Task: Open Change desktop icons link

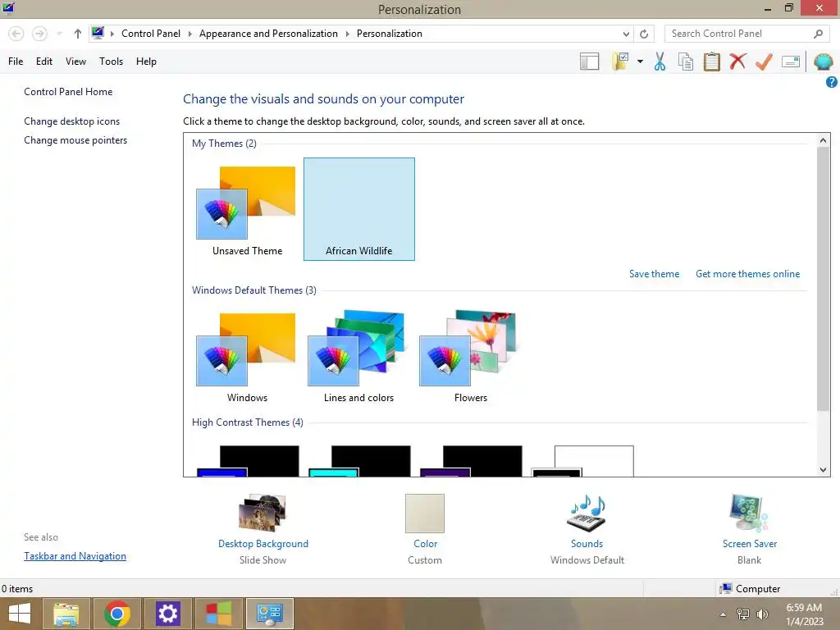Action: (x=72, y=121)
